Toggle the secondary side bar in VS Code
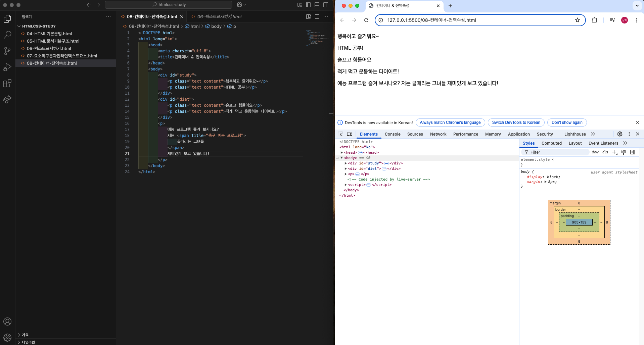 click(x=326, y=5)
